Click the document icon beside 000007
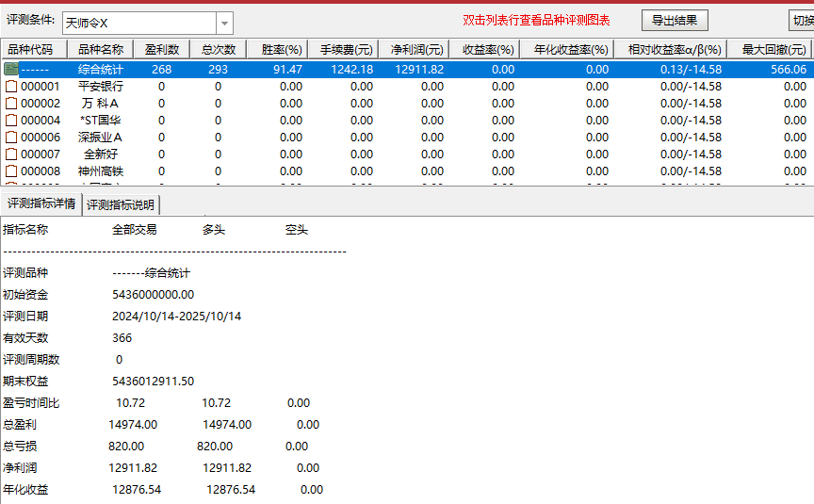 pyautogui.click(x=11, y=154)
